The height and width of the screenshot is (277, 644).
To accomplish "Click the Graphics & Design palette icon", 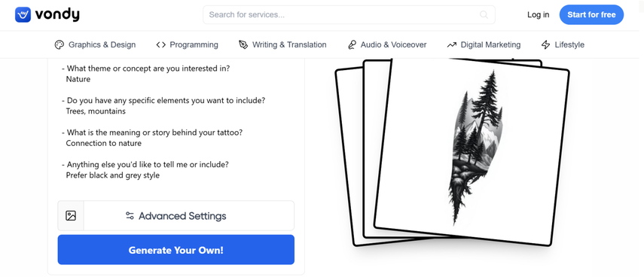I will tap(60, 44).
